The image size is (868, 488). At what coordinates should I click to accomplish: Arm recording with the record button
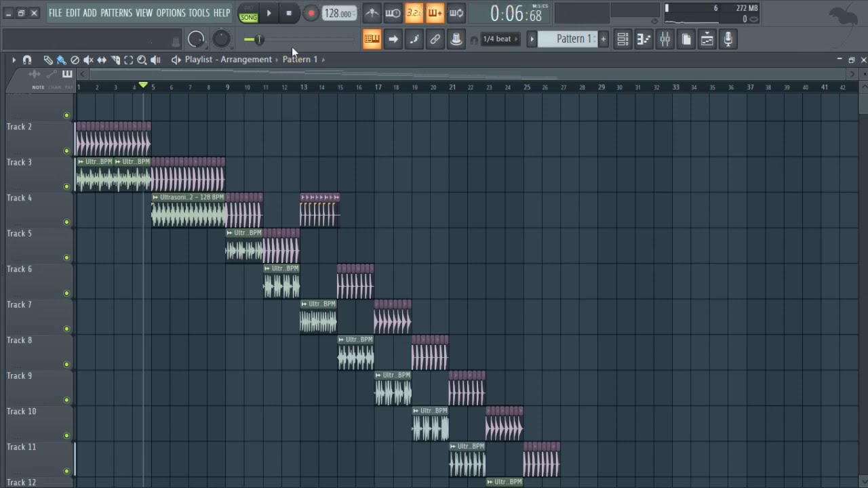[311, 13]
